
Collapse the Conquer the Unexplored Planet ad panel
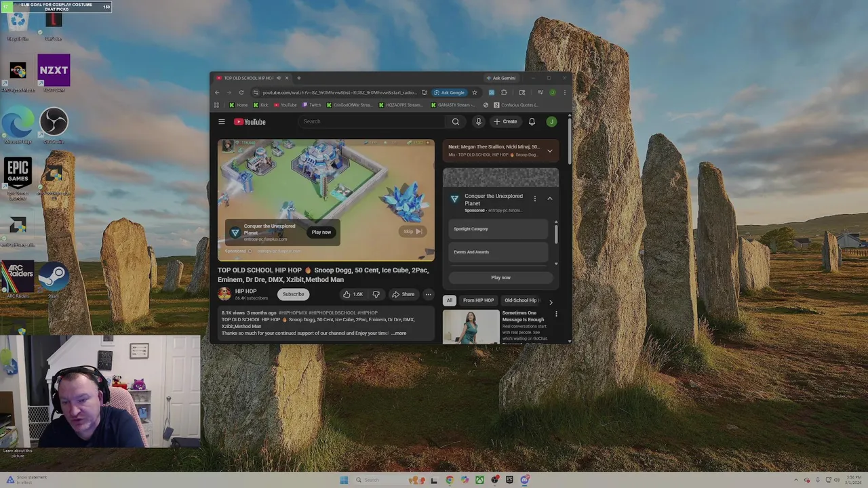click(x=550, y=199)
